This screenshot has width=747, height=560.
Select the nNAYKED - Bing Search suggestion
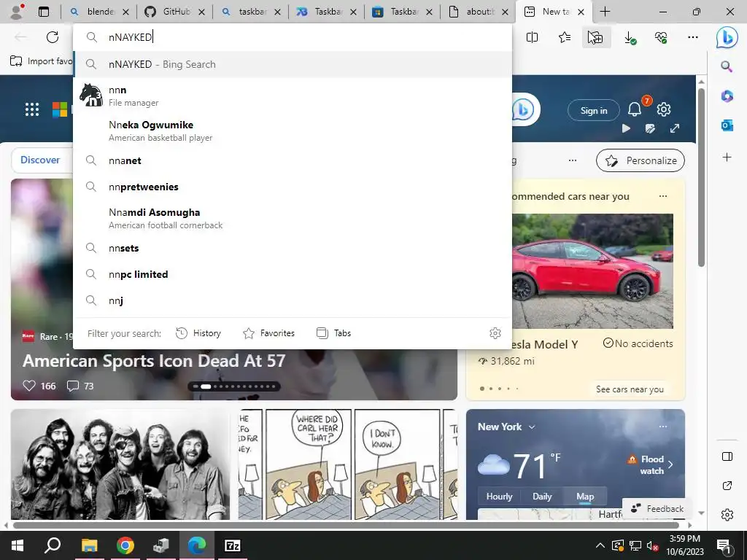(293, 64)
